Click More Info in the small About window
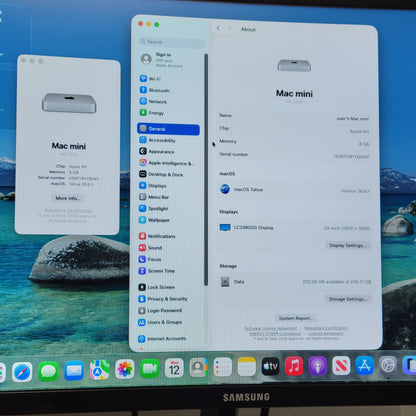This screenshot has height=416, width=416. [68, 198]
